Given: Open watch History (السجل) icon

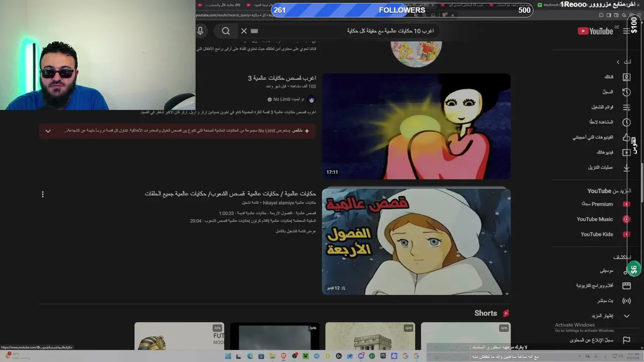Looking at the screenshot, I should pos(626,92).
